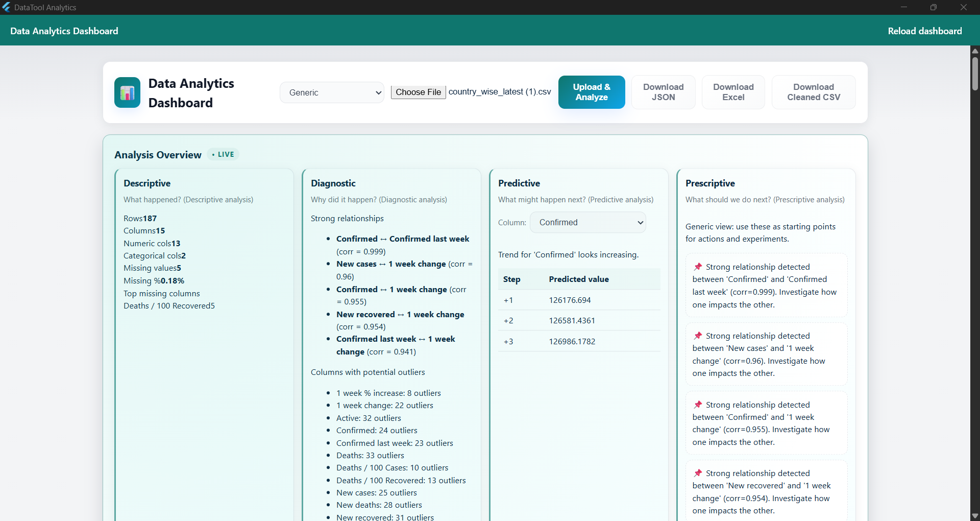Viewport: 980px width, 521px height.
Task: Click the 'Predicted value' table header
Action: [x=579, y=279]
